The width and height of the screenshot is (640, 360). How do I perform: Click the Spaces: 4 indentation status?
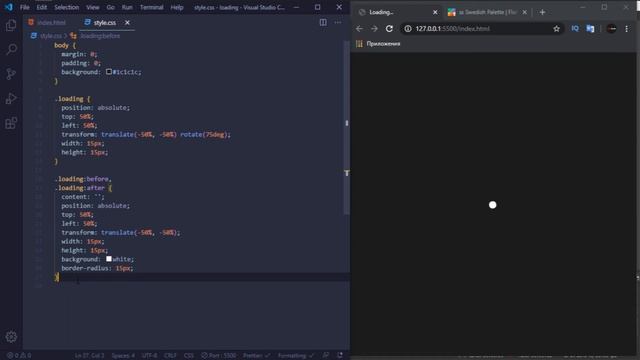[123, 356]
